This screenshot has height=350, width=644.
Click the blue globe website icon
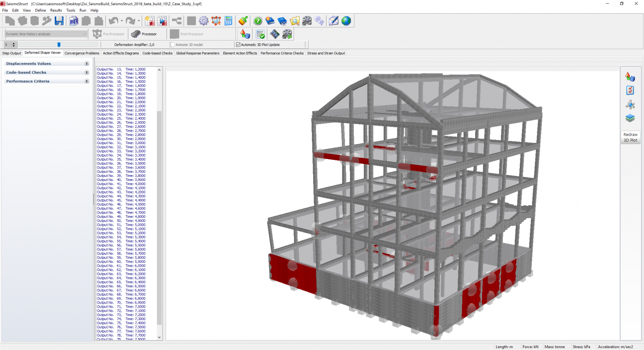(x=346, y=21)
